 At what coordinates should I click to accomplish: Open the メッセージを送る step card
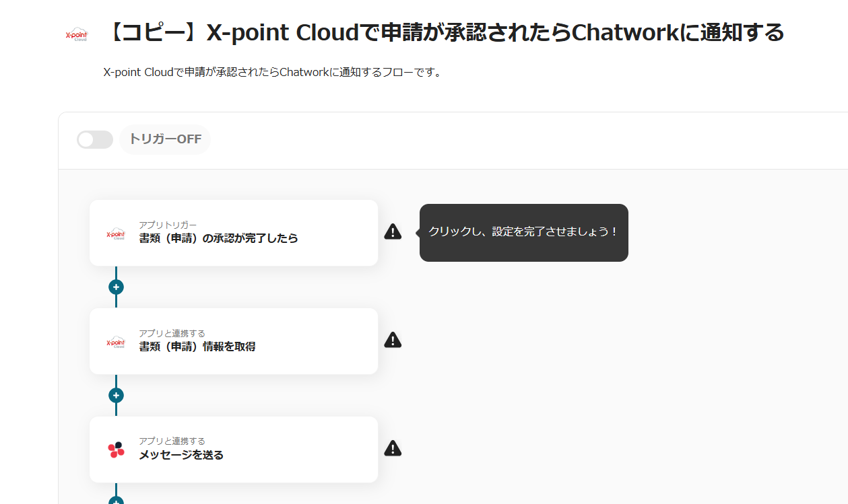coord(234,449)
